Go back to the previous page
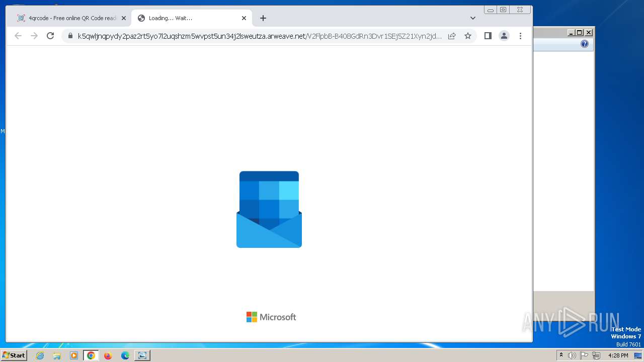This screenshot has height=362, width=644. (18, 36)
